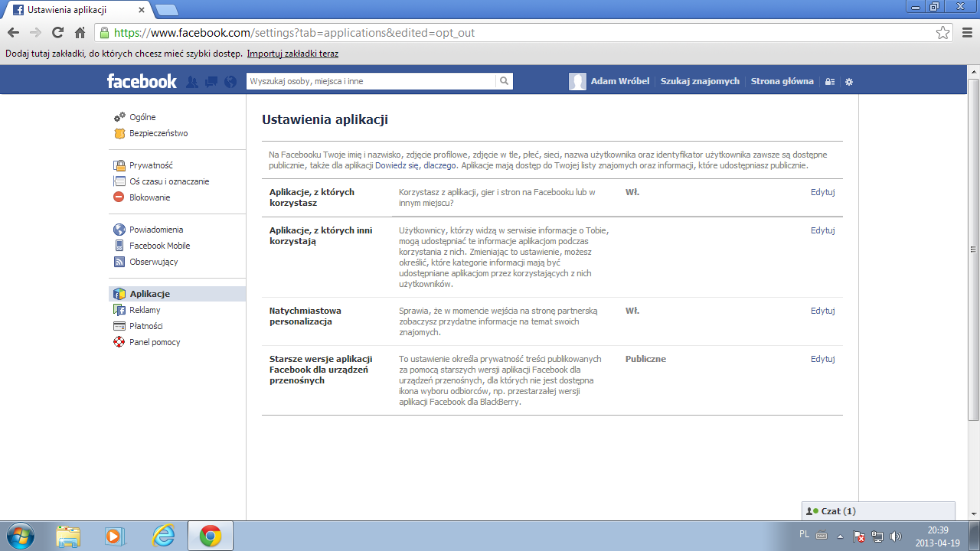Open Blokowanie settings in sidebar
The width and height of the screenshot is (980, 551).
point(150,197)
